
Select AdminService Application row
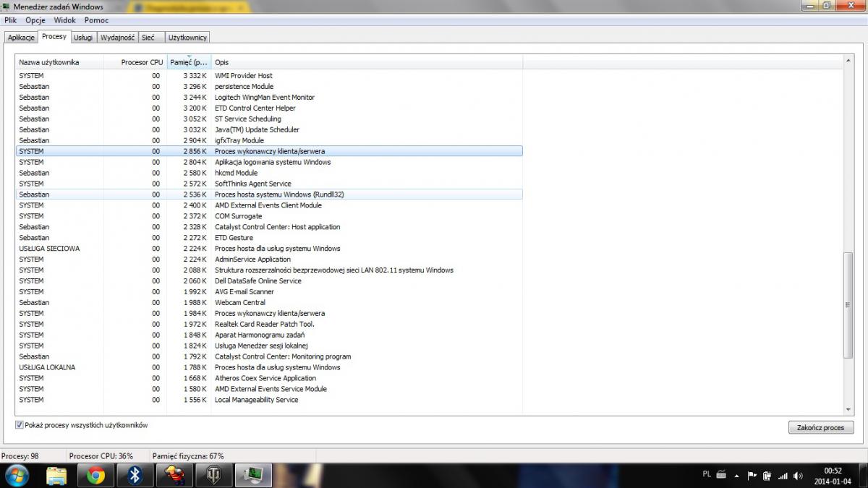click(269, 259)
